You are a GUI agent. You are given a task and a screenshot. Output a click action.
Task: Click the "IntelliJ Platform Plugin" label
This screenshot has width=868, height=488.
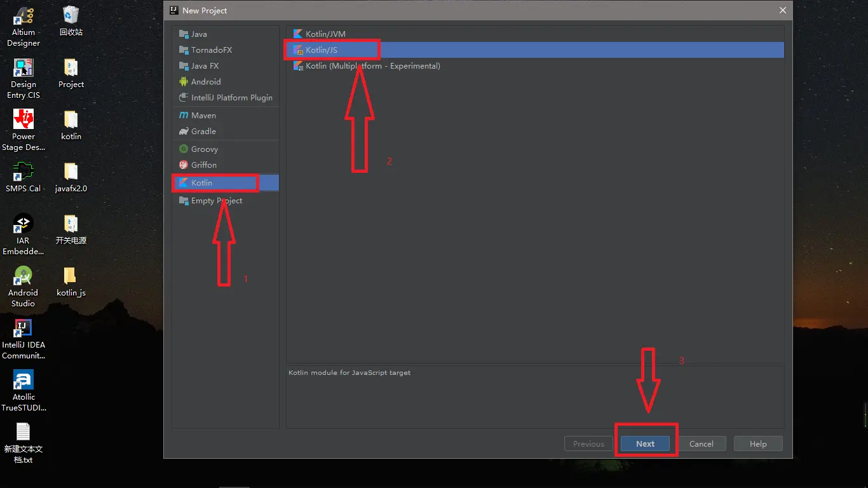[x=232, y=98]
